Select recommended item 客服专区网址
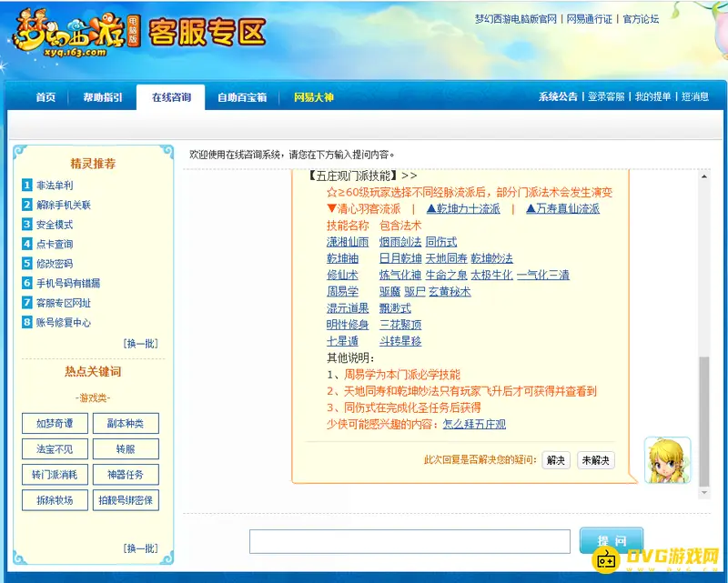 (x=64, y=303)
